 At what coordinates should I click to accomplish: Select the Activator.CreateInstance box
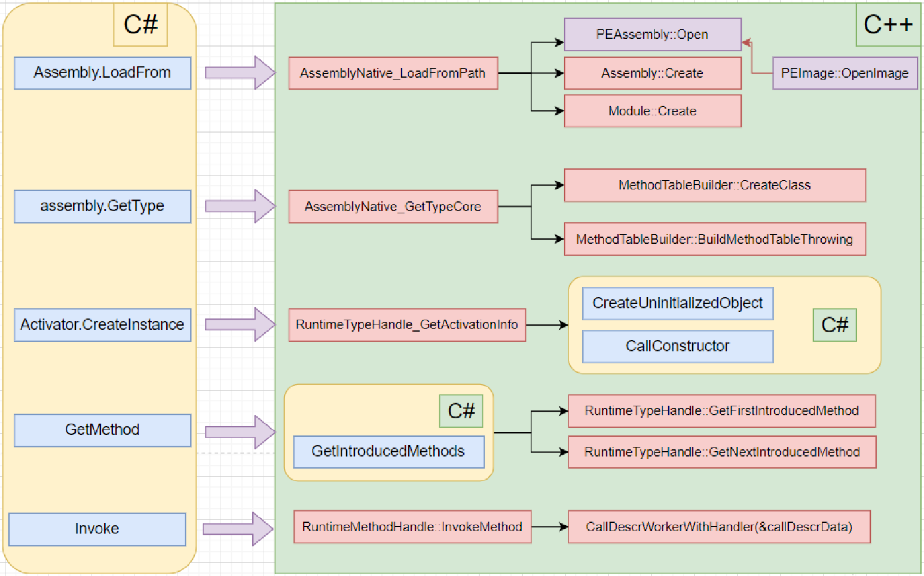[102, 324]
